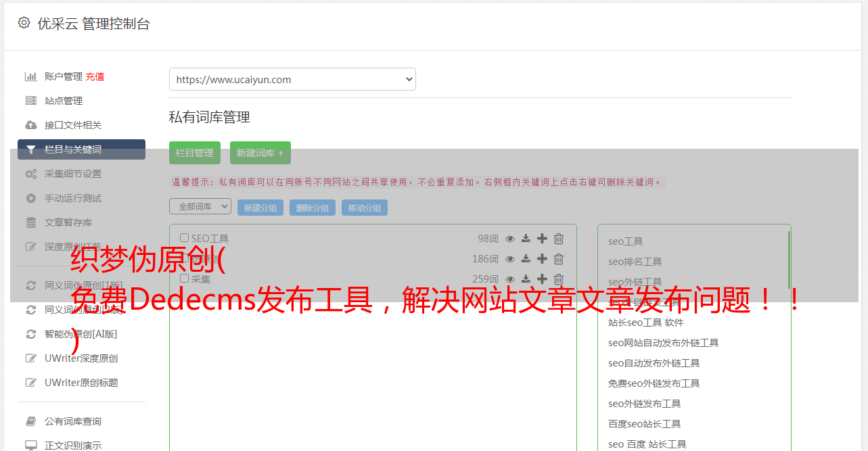Click the refresh icon for 智能伪原创[AI版]
The height and width of the screenshot is (451, 868).
pos(31,334)
